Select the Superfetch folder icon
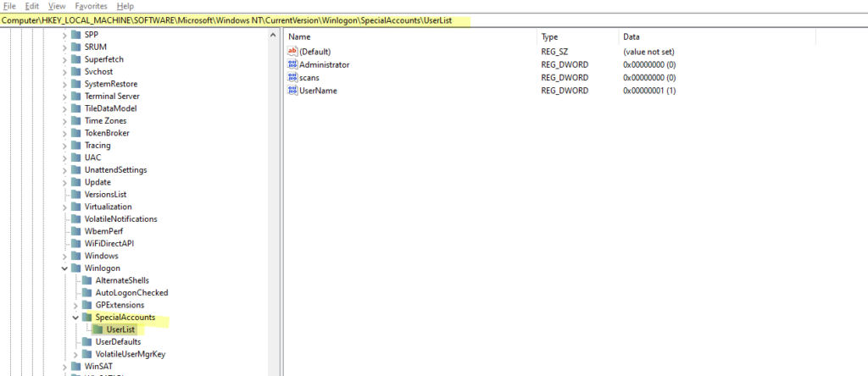This screenshot has height=376, width=868. click(75, 59)
